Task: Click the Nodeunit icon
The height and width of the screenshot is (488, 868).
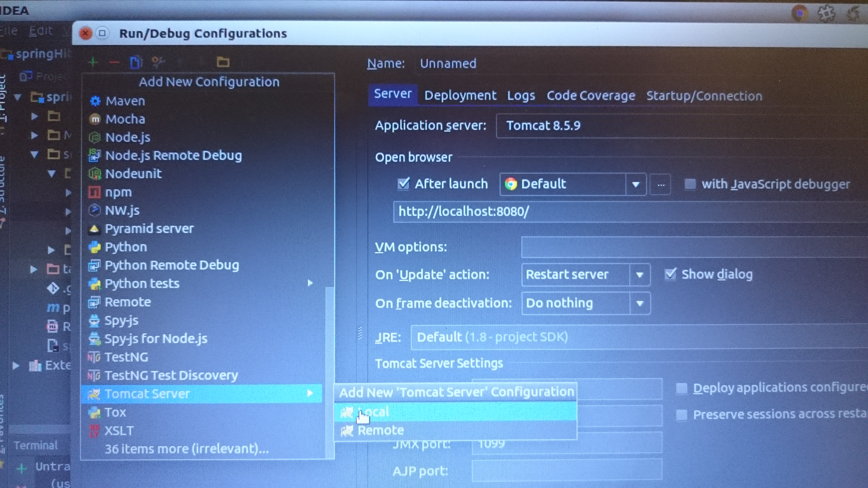Action: [95, 174]
